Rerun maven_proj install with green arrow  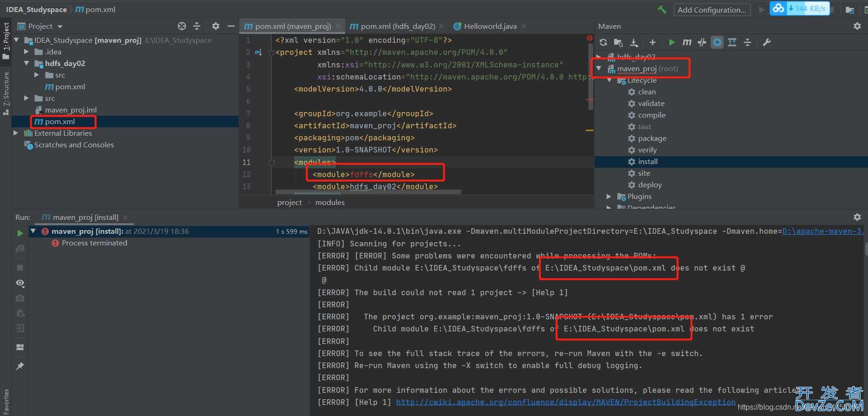coord(20,233)
